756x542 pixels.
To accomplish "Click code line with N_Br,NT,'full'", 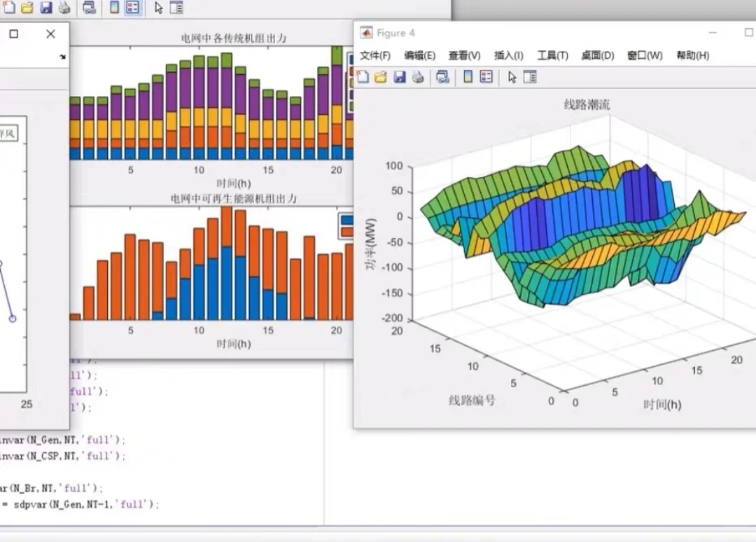I will click(51, 488).
